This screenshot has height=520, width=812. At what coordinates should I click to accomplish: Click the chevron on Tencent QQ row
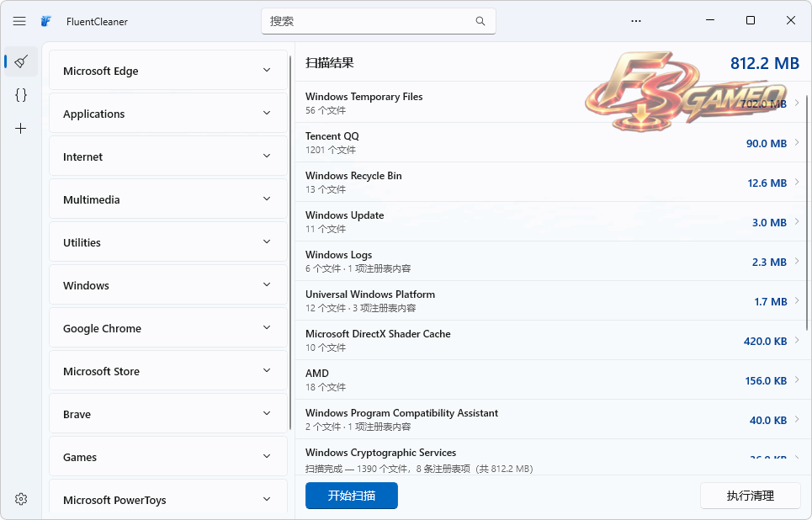click(797, 142)
